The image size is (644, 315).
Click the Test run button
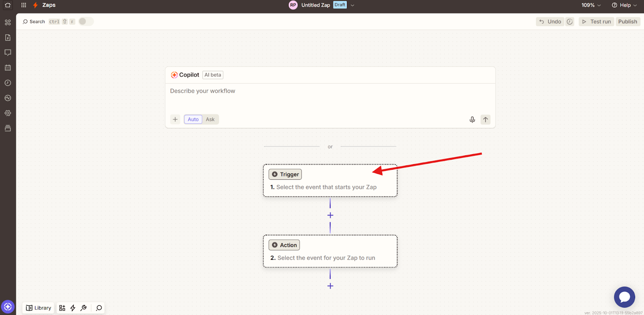coord(597,22)
